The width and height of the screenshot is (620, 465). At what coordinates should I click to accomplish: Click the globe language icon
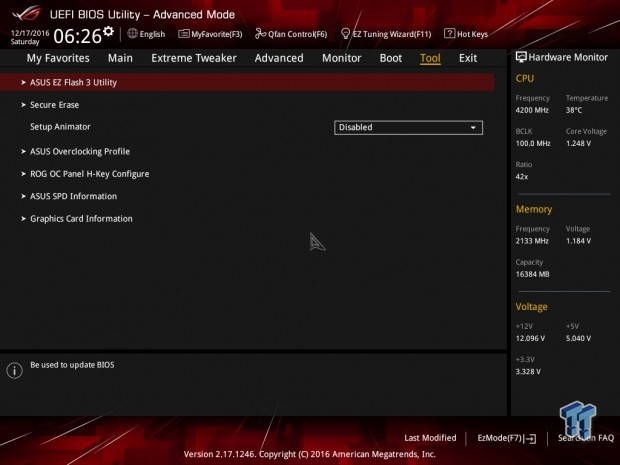132,34
